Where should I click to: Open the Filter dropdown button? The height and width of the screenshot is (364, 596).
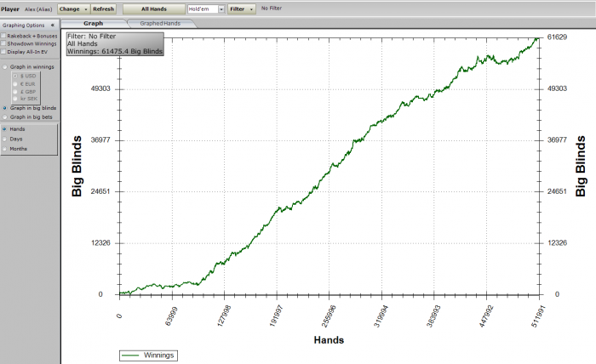(241, 9)
